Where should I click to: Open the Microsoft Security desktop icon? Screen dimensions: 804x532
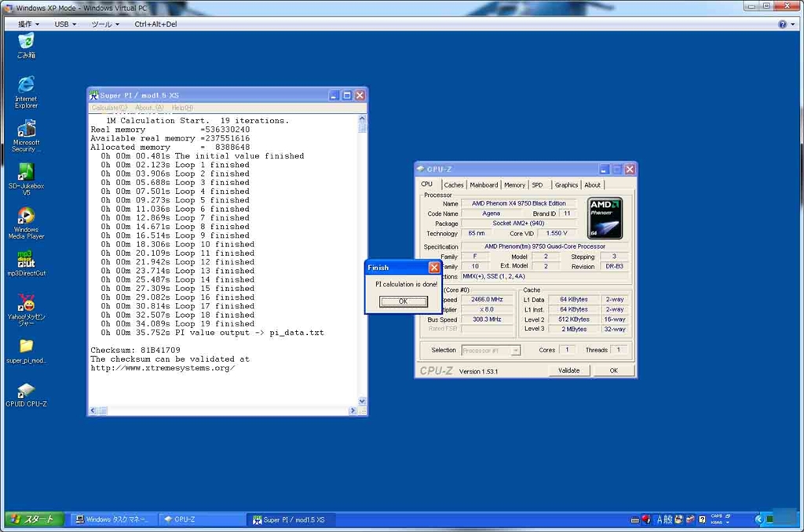pos(26,129)
